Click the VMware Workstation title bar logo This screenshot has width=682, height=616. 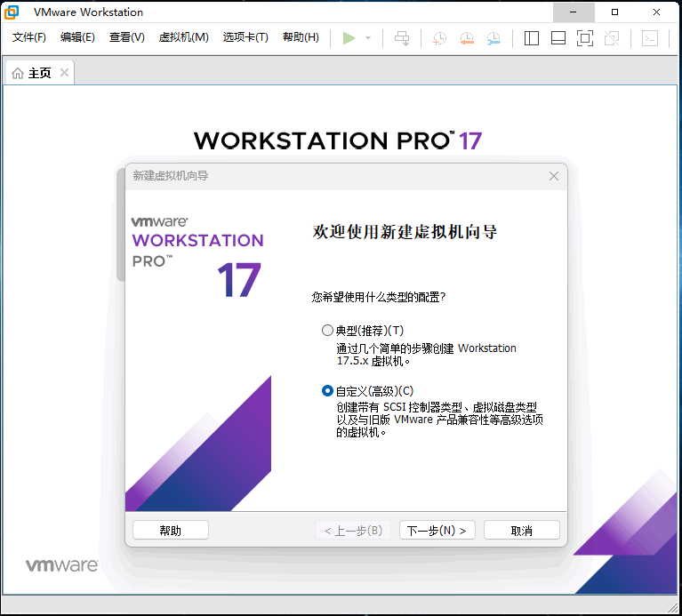point(12,12)
